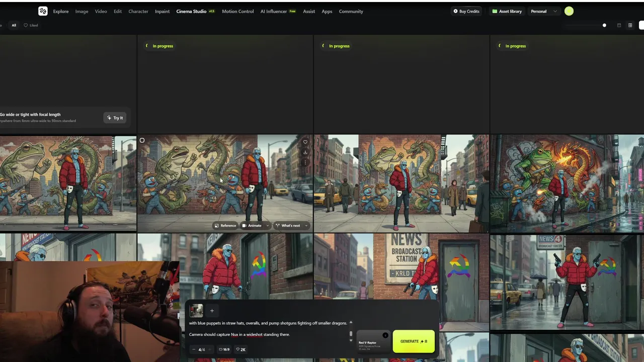This screenshot has height=362, width=644.
Task: Select the All filter tab
Action: tap(14, 25)
